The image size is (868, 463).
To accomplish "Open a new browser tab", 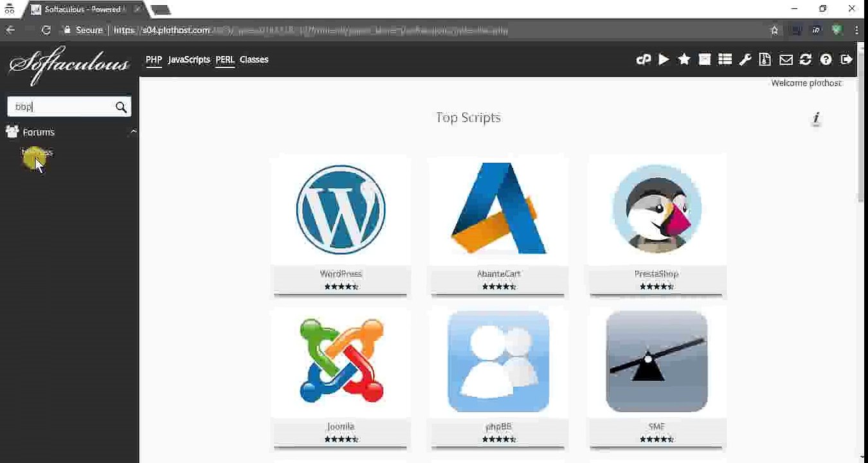I will tap(161, 10).
